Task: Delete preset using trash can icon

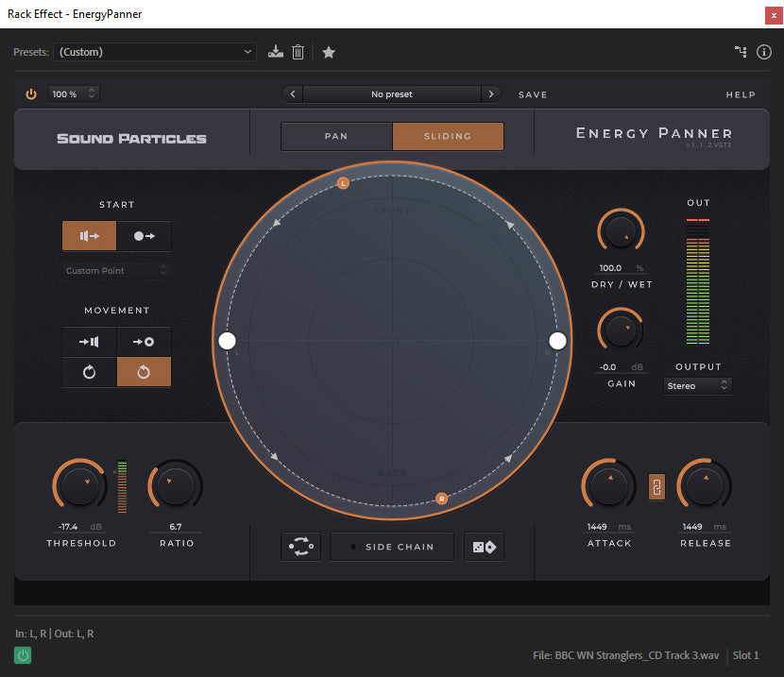Action: click(298, 52)
